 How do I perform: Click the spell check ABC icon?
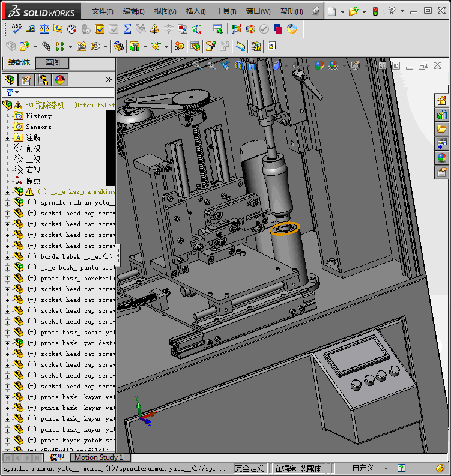pyautogui.click(x=16, y=28)
